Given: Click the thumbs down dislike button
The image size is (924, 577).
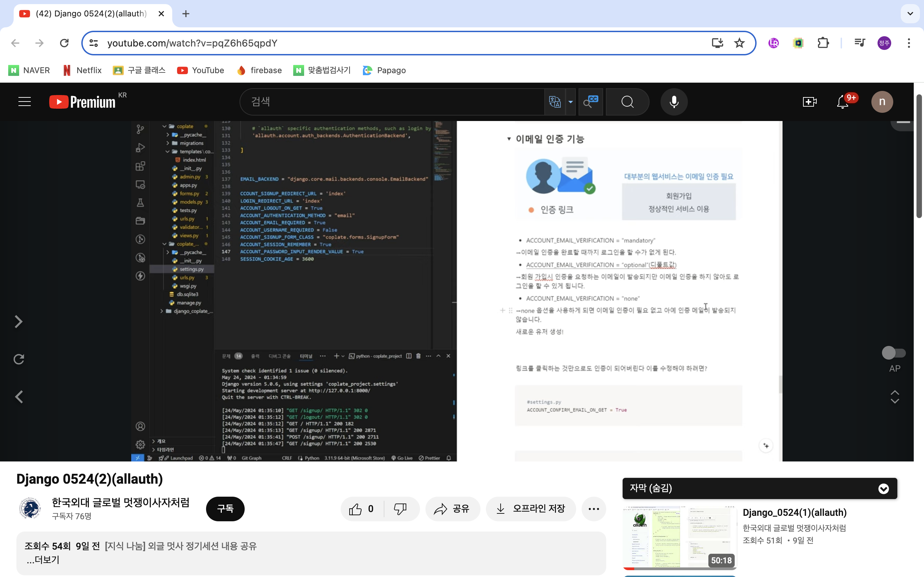Looking at the screenshot, I should (400, 509).
